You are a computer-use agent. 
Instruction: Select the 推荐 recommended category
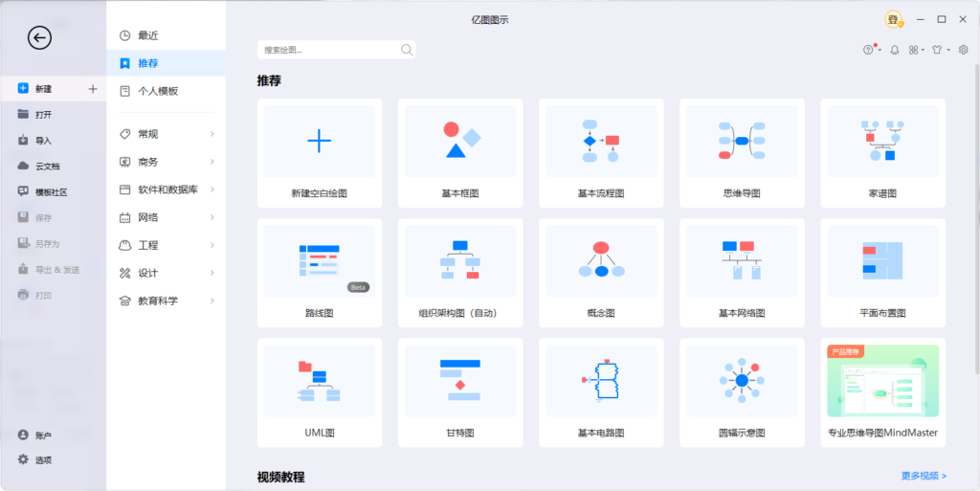[x=166, y=63]
